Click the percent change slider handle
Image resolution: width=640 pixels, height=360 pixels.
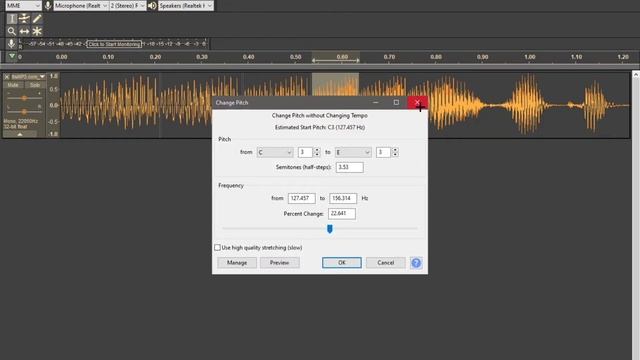pyautogui.click(x=330, y=229)
